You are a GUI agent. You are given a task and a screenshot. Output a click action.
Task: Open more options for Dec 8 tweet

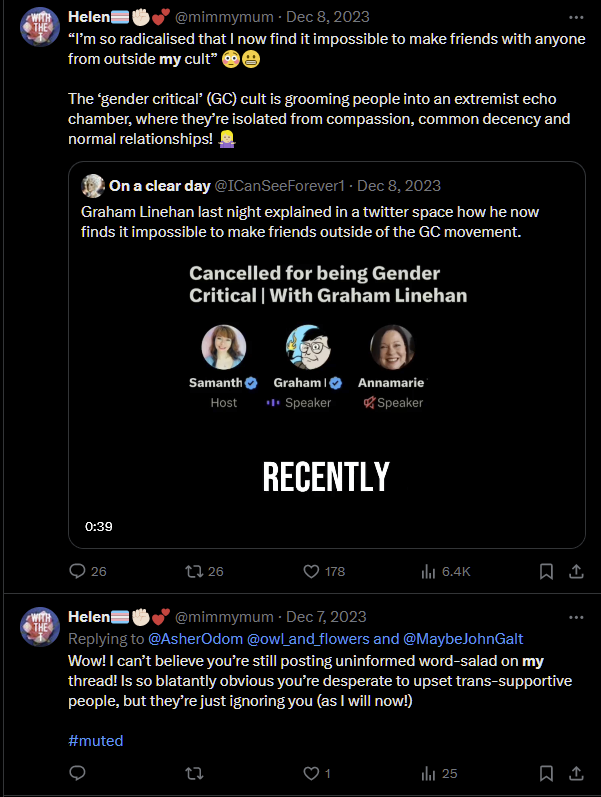pyautogui.click(x=576, y=17)
